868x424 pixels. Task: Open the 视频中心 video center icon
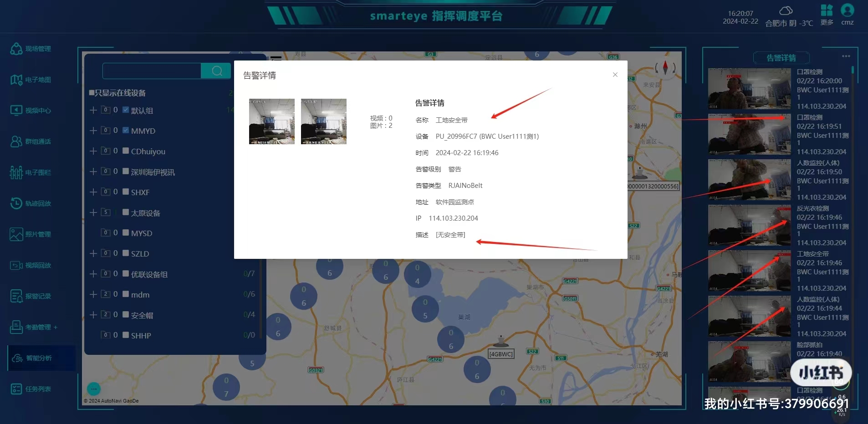coord(16,111)
